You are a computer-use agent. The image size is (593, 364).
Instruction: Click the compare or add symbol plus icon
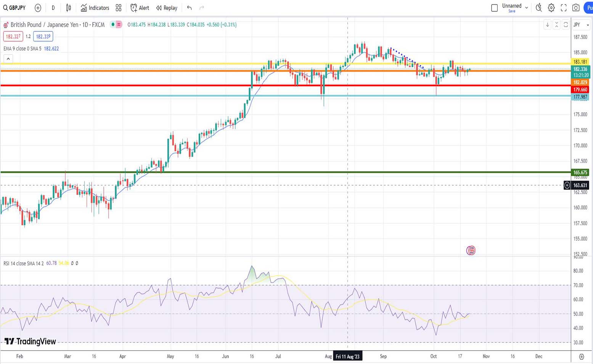[x=38, y=8]
